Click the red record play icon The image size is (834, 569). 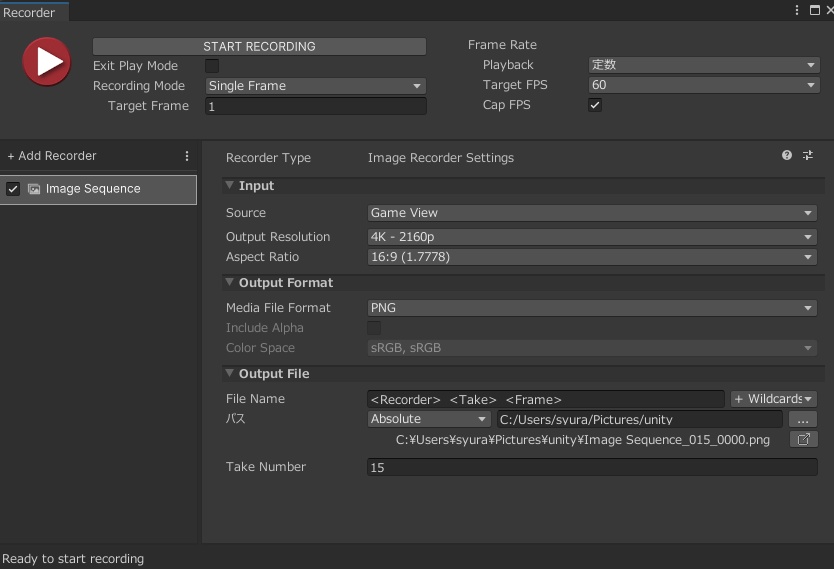[x=46, y=62]
